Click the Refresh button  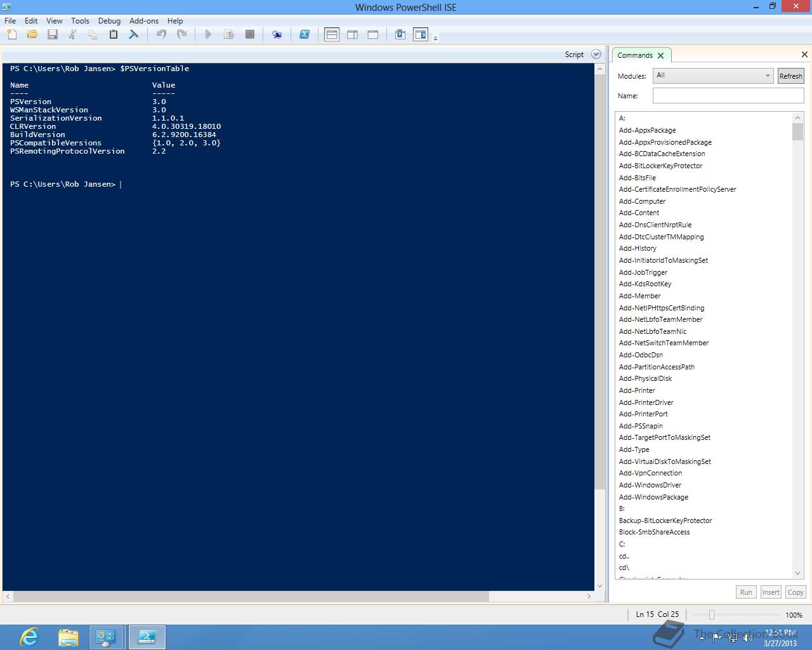[790, 76]
